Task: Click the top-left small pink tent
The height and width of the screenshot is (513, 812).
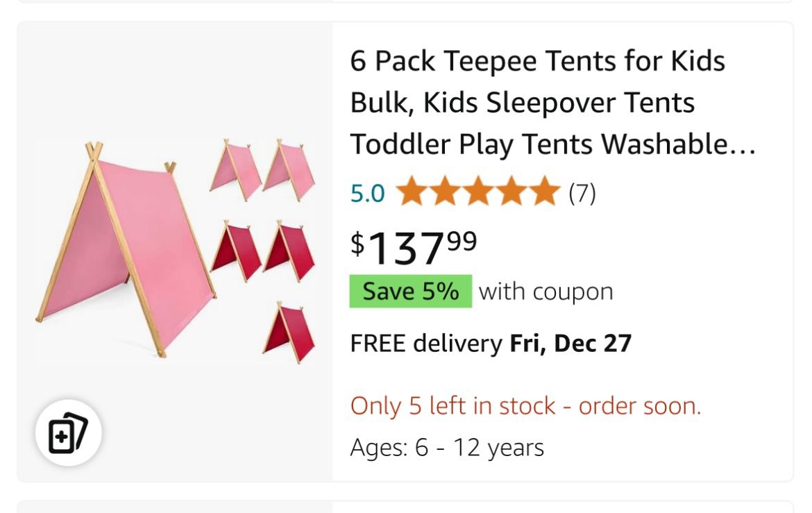Action: 235,169
